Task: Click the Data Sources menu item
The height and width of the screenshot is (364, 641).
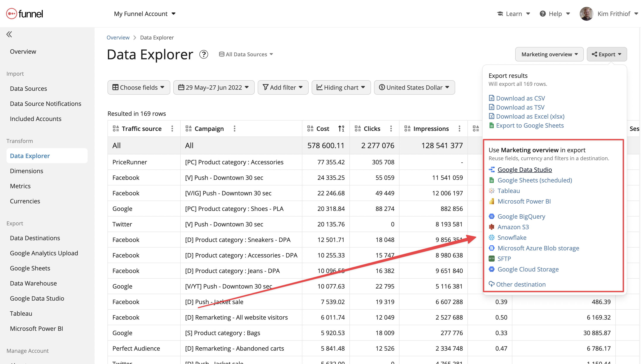Action: 28,89
